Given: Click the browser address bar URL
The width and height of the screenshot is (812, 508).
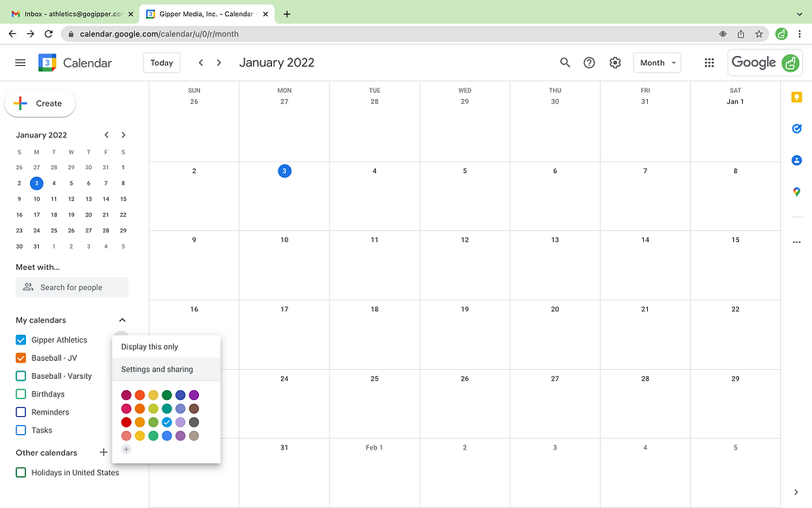Looking at the screenshot, I should [159, 33].
